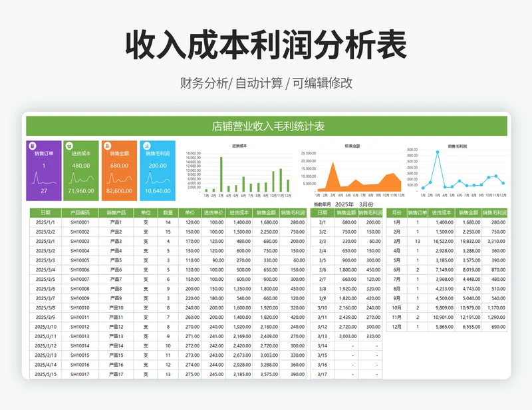Image resolution: width=532 pixels, height=410 pixels.
Task: Select the blue 销售毛利润 line chart
Action: point(457,171)
